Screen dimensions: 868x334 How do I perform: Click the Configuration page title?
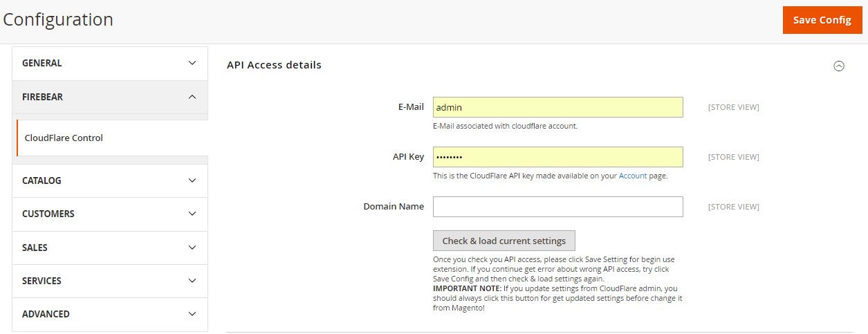[58, 20]
